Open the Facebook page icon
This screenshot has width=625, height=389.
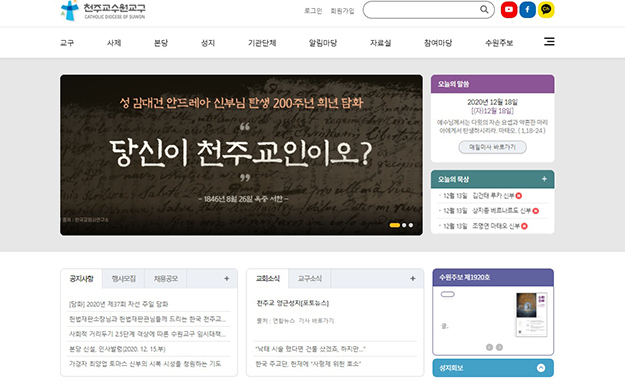tap(527, 10)
